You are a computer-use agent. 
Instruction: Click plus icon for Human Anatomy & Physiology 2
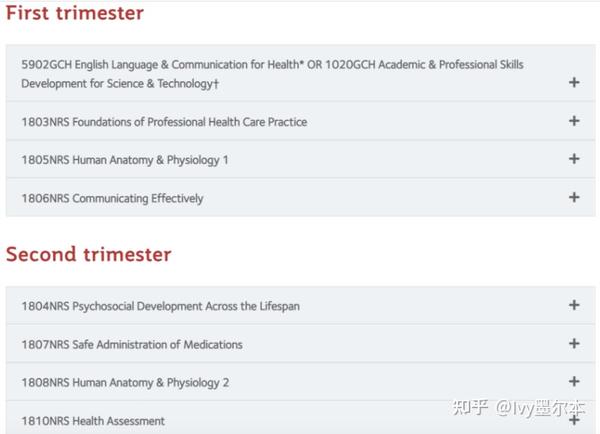pos(574,382)
